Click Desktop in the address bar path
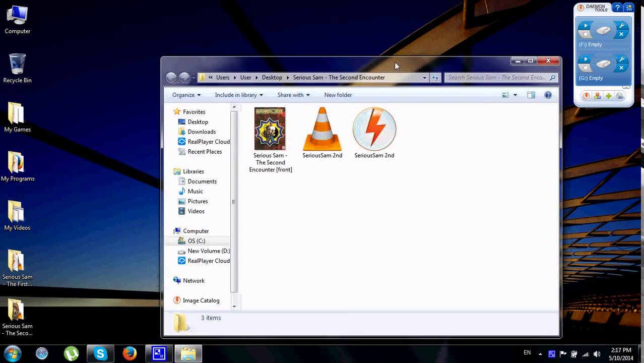The image size is (644, 363). click(272, 78)
